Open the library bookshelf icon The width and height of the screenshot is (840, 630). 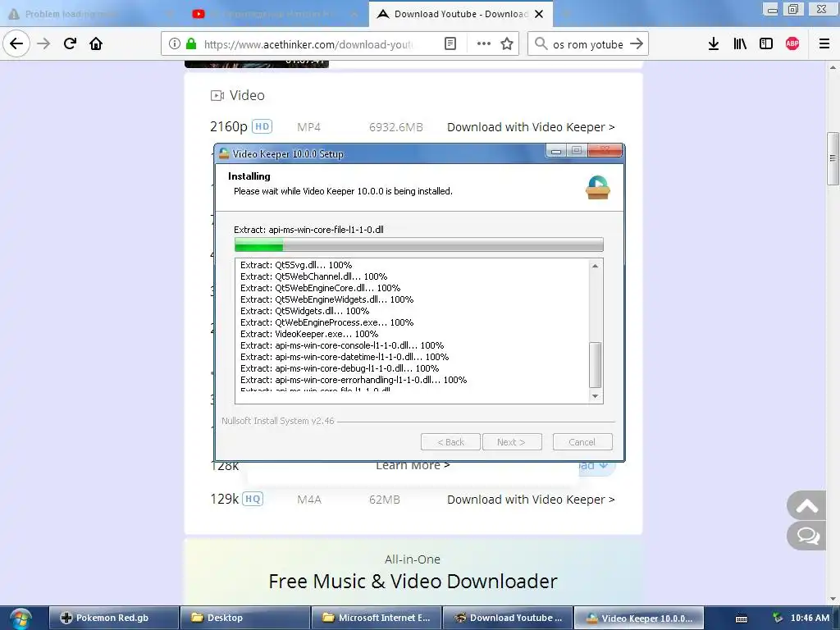(x=740, y=44)
